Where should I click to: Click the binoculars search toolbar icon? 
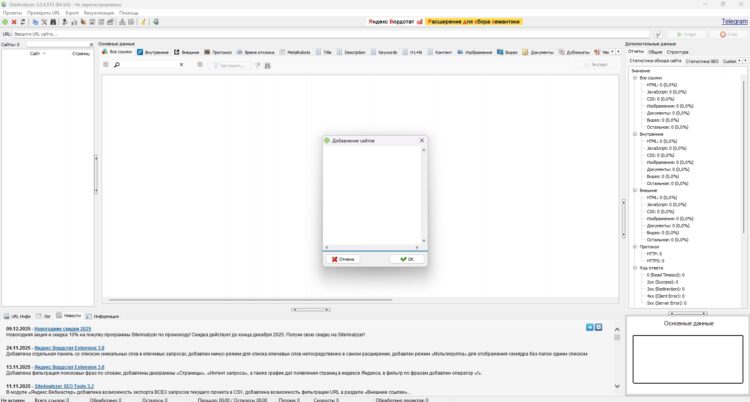click(x=53, y=22)
